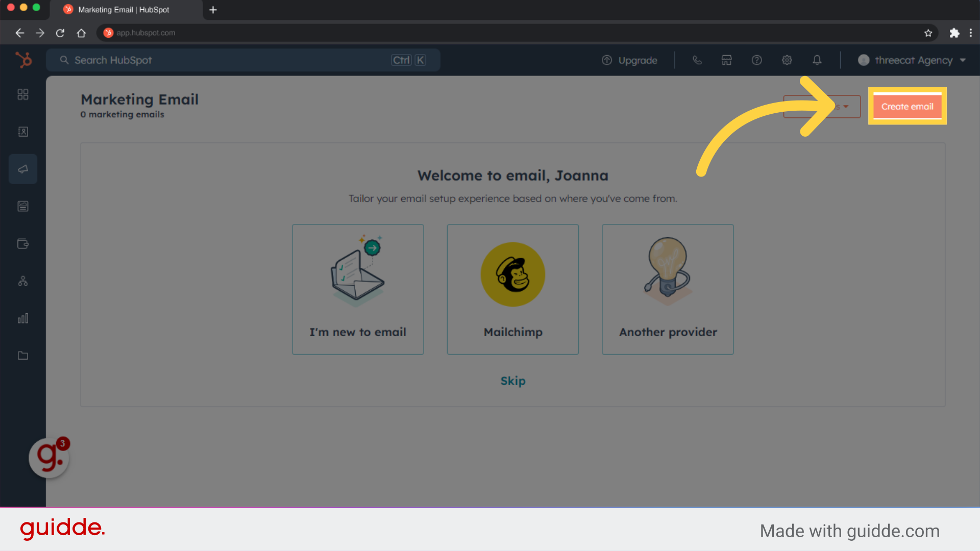Click the Search HubSpot field

pyautogui.click(x=204, y=60)
